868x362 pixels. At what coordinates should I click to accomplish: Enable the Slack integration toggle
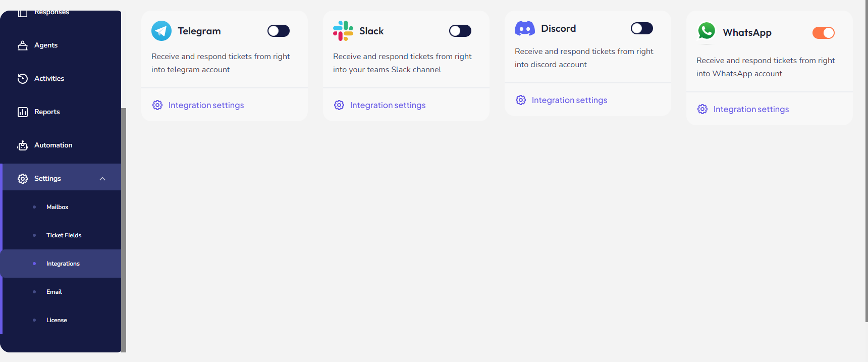coord(460,31)
